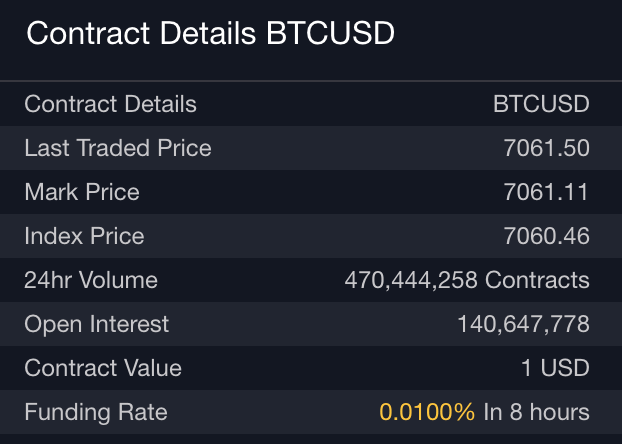
Task: Click the yellow 0.0100% funding rate
Action: click(x=427, y=412)
